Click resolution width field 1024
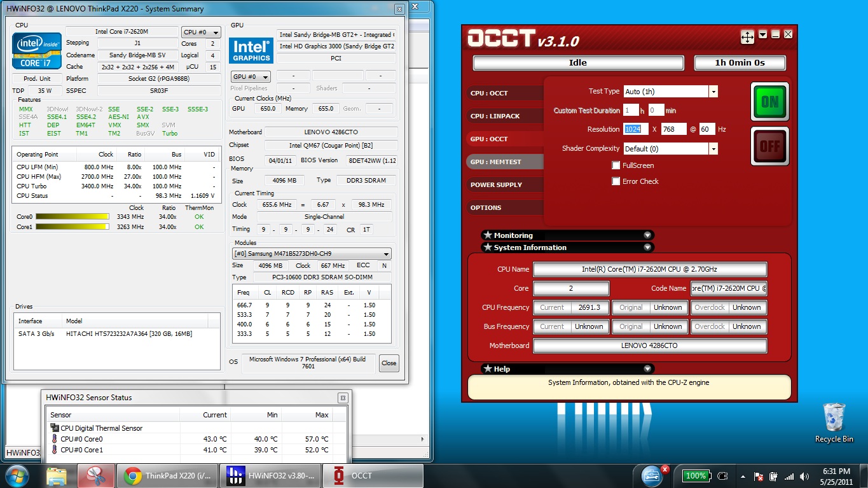The width and height of the screenshot is (868, 488). [635, 129]
